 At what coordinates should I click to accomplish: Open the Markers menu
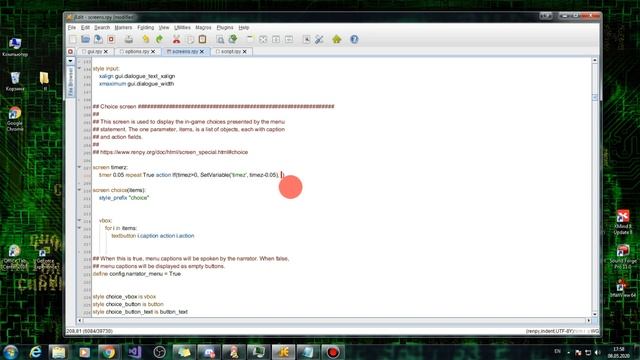[123, 27]
